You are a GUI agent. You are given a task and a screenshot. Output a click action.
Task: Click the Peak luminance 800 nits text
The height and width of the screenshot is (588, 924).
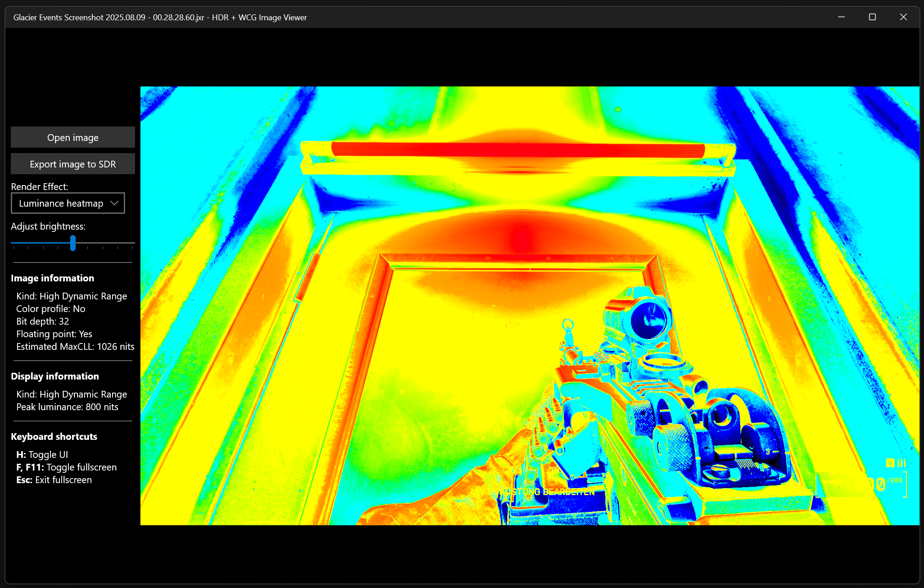click(x=67, y=407)
